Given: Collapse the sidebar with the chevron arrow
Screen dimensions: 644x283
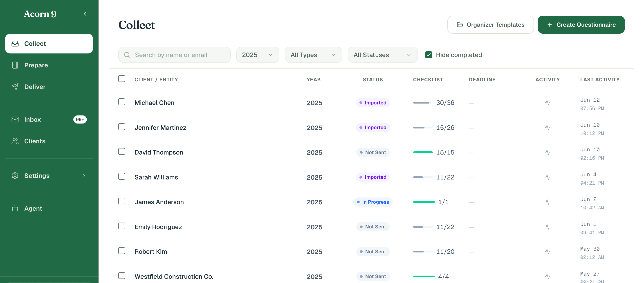Looking at the screenshot, I should tap(85, 14).
